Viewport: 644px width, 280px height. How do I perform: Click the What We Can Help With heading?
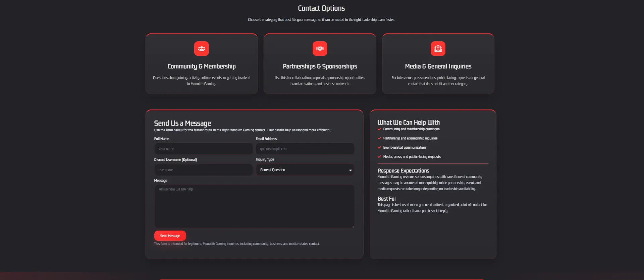click(x=409, y=123)
